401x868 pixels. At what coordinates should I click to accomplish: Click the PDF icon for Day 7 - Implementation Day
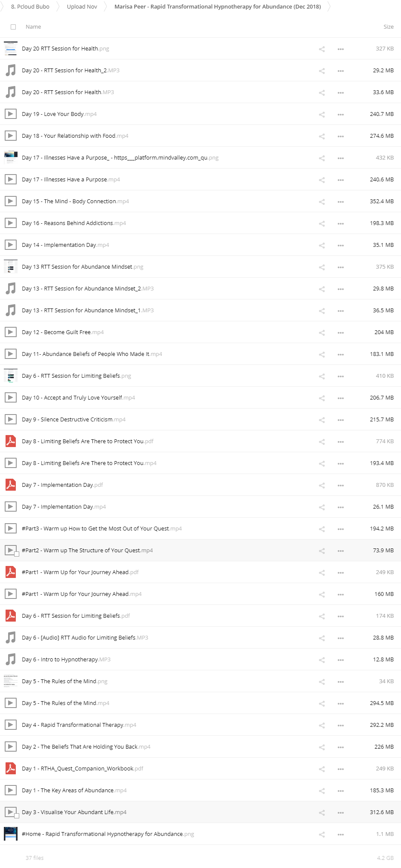[x=11, y=485]
